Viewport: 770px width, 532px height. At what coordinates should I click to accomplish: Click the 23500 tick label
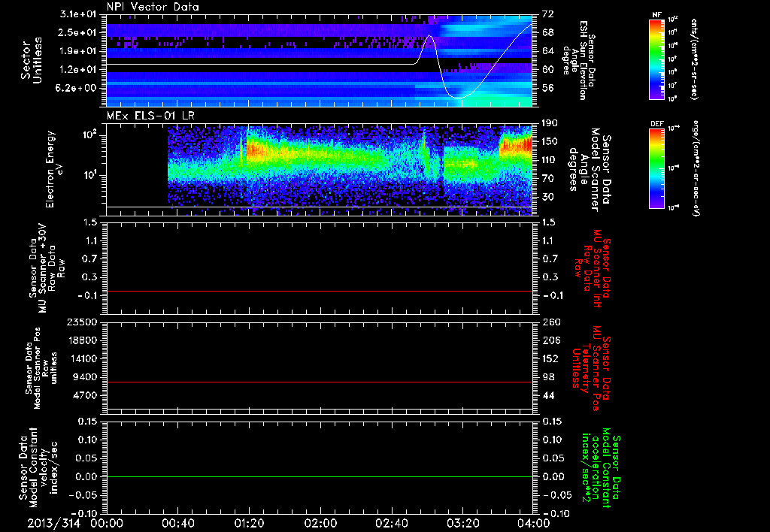pos(83,322)
